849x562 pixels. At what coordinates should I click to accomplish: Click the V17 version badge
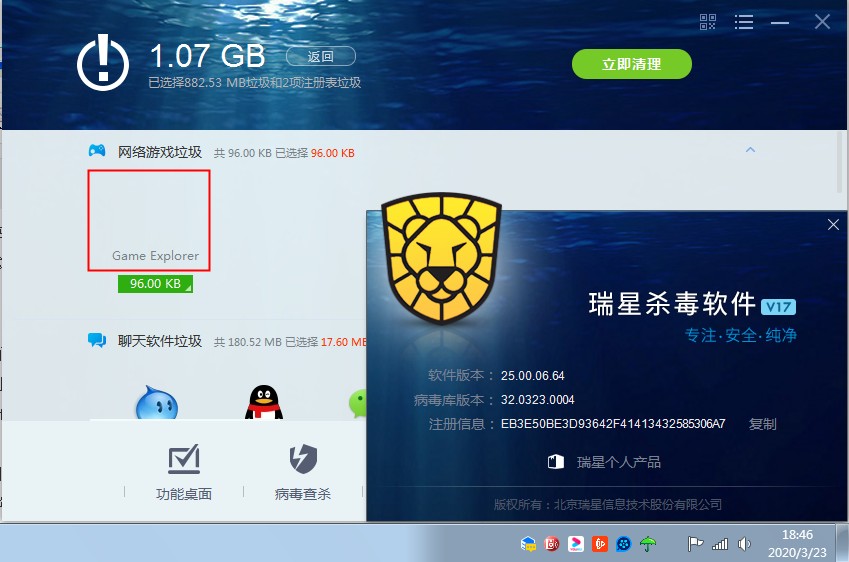tap(778, 307)
